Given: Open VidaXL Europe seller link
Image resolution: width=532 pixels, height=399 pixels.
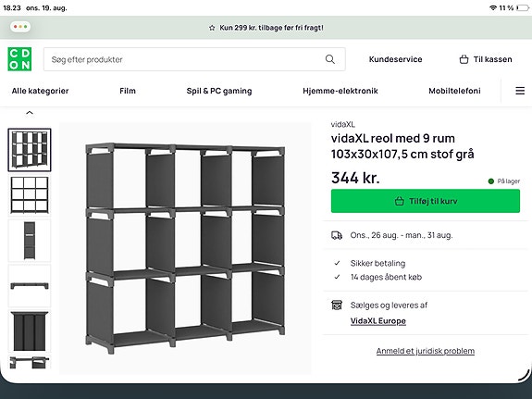Looking at the screenshot, I should pyautogui.click(x=378, y=321).
